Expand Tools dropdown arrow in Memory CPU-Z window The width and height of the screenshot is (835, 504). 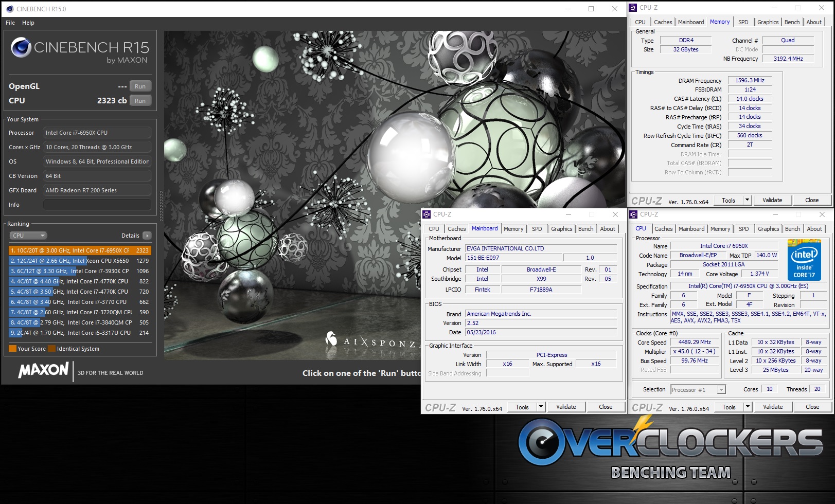pyautogui.click(x=748, y=201)
